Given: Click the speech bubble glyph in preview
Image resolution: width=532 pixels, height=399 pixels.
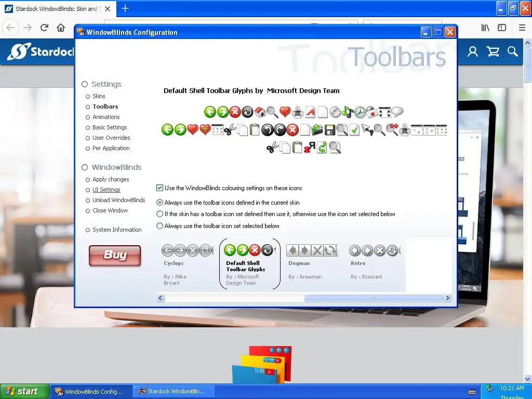Looking at the screenshot, I should [397, 112].
